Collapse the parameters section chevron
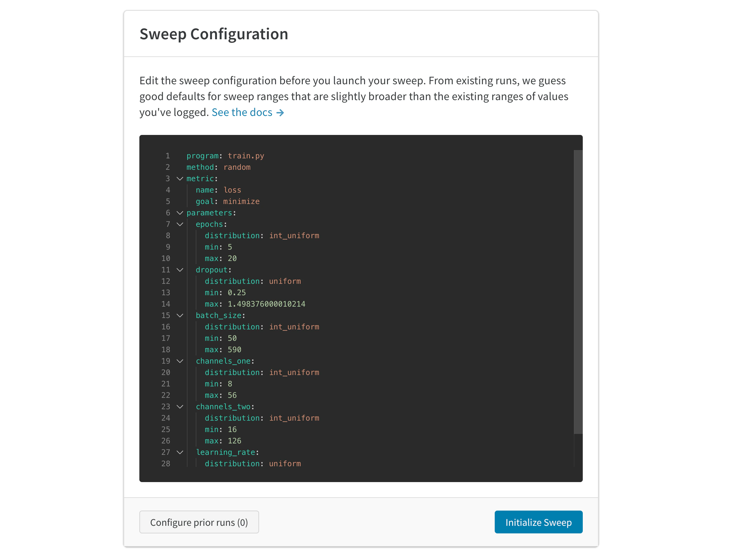The width and height of the screenshot is (731, 560). [180, 213]
